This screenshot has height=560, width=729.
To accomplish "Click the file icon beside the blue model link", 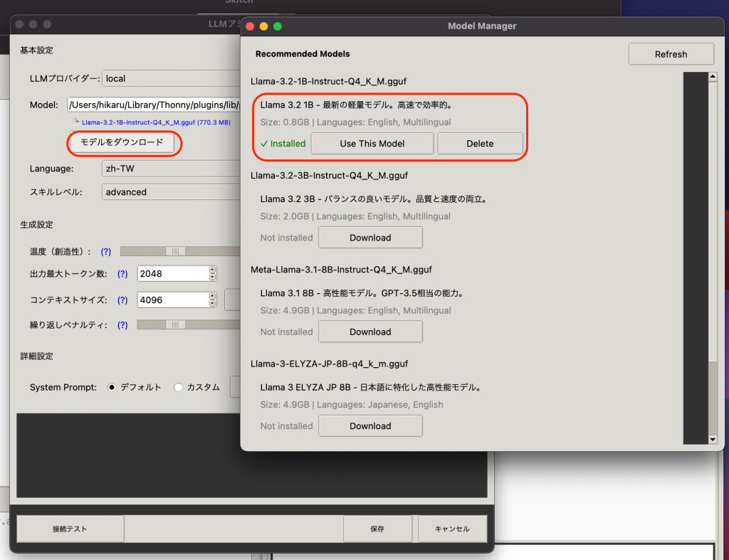I will pyautogui.click(x=76, y=122).
